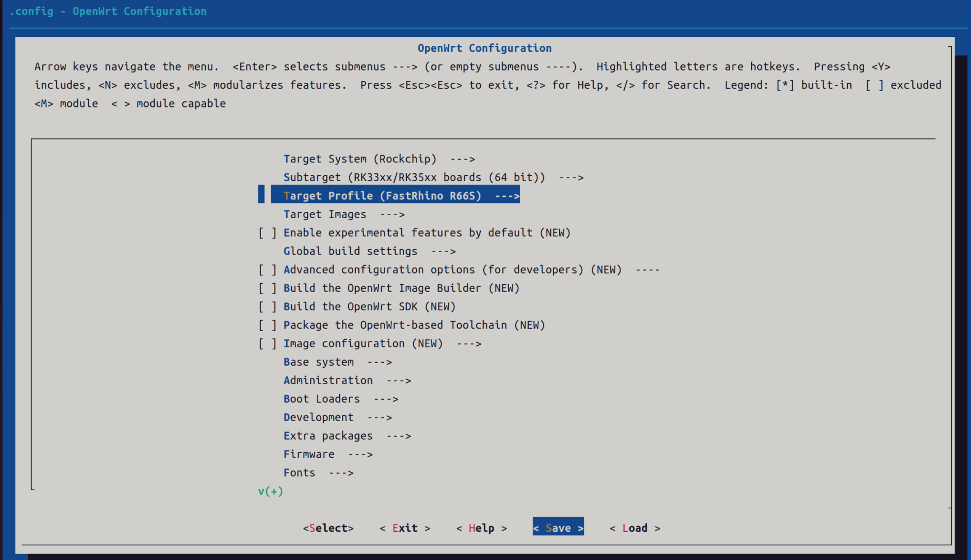Open the Global build settings submenu

369,251
